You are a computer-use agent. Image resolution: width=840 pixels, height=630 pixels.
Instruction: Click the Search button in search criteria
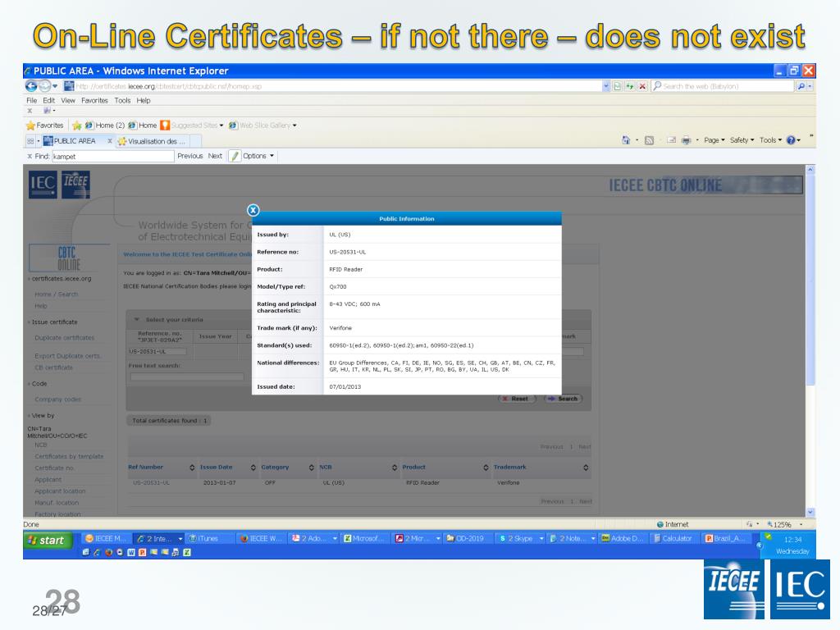pos(563,399)
